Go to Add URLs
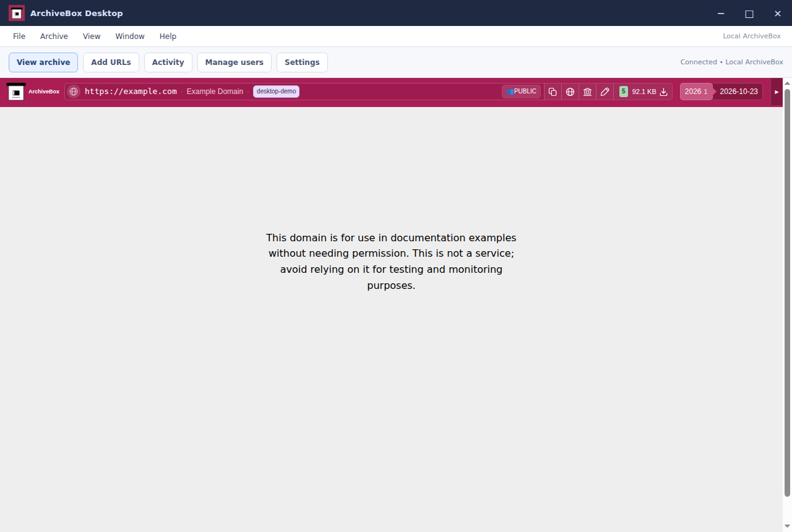Image resolution: width=792 pixels, height=532 pixels. 111,62
